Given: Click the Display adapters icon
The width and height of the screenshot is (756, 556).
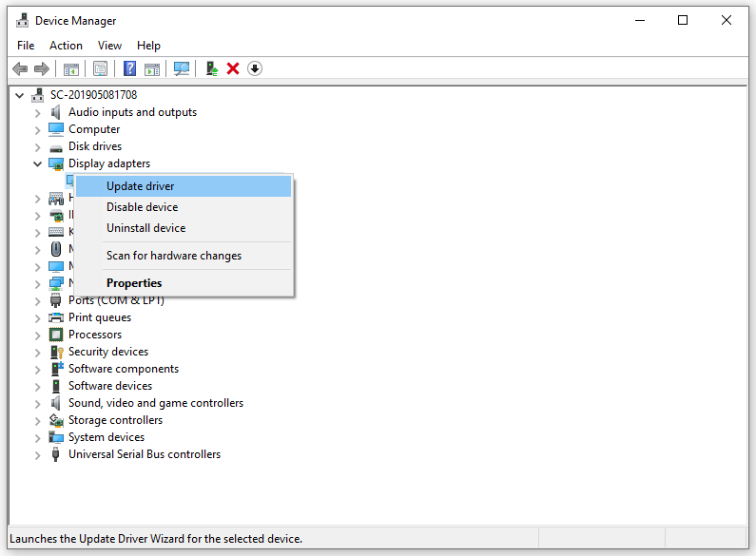Looking at the screenshot, I should pos(56,163).
